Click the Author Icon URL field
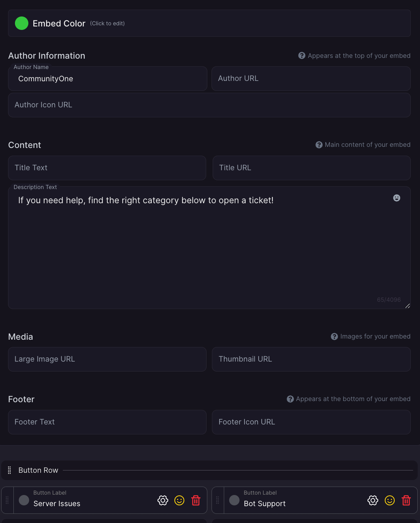The image size is (420, 523). click(x=209, y=105)
